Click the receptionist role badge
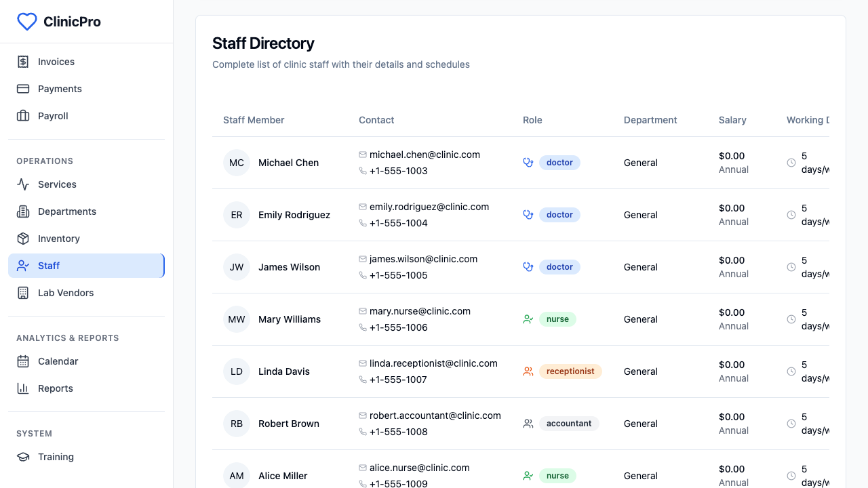 (x=570, y=371)
